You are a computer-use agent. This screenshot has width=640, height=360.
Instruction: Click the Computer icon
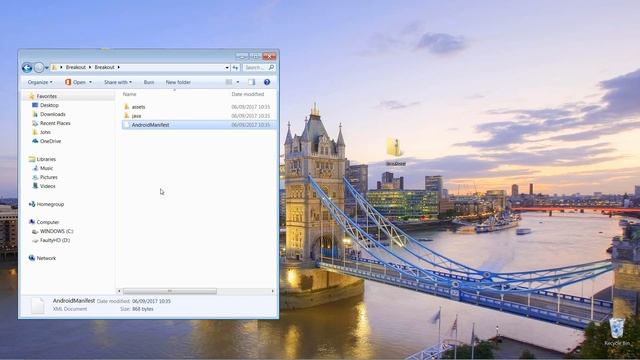point(32,222)
